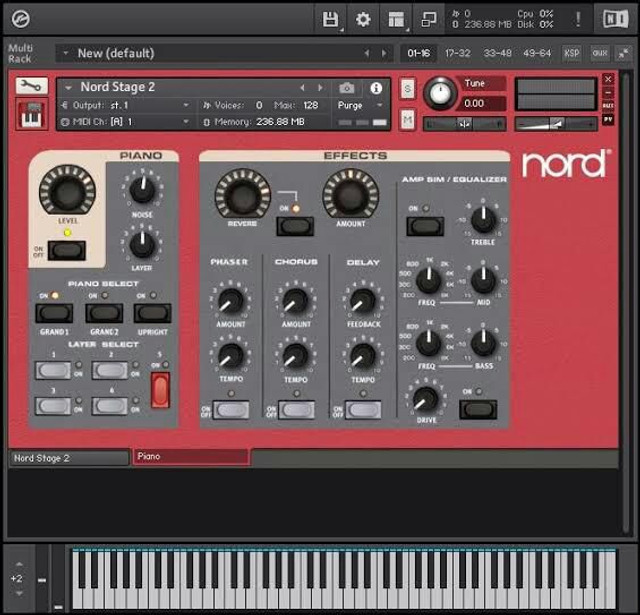The width and height of the screenshot is (640, 615).
Task: Switch to rack page 33-48
Action: [497, 53]
